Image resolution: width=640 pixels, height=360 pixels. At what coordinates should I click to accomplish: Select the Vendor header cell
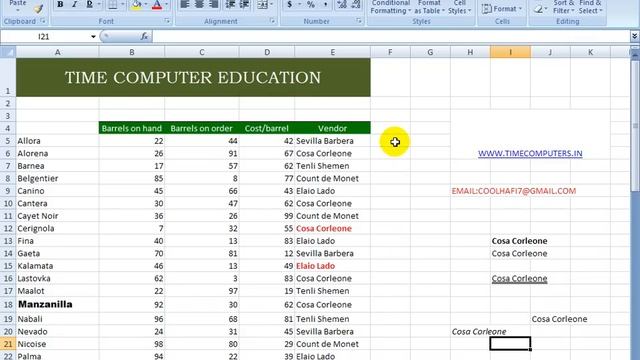click(x=332, y=128)
